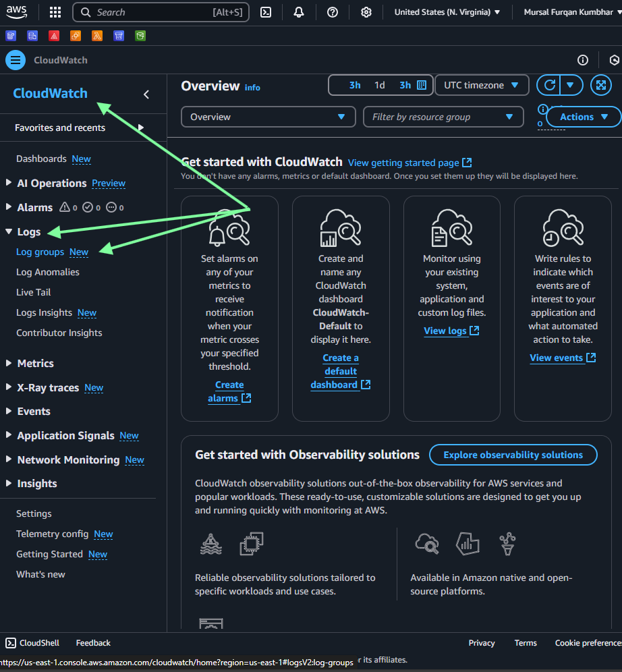Image resolution: width=622 pixels, height=672 pixels.
Task: Expand the Application Signals section
Action: (9, 435)
